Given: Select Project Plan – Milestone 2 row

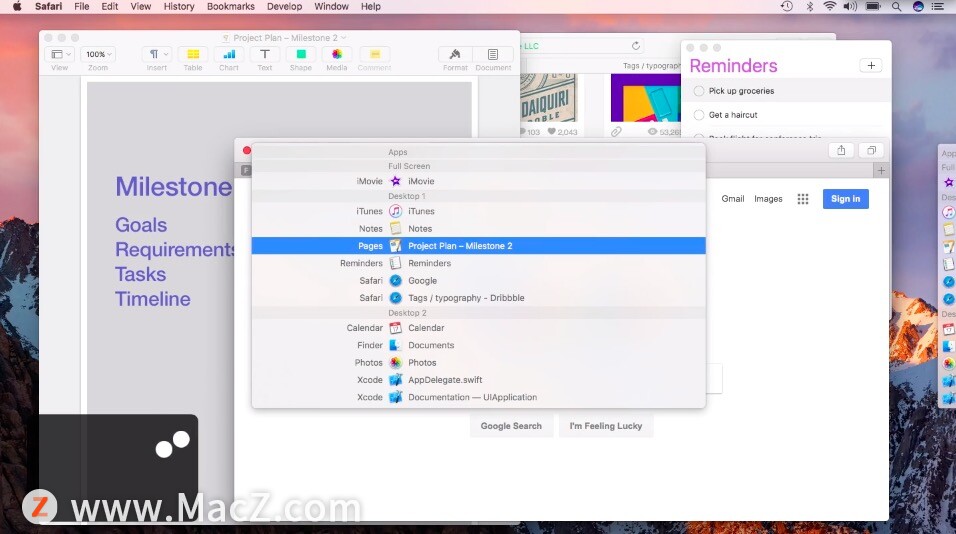Looking at the screenshot, I should click(x=479, y=246).
